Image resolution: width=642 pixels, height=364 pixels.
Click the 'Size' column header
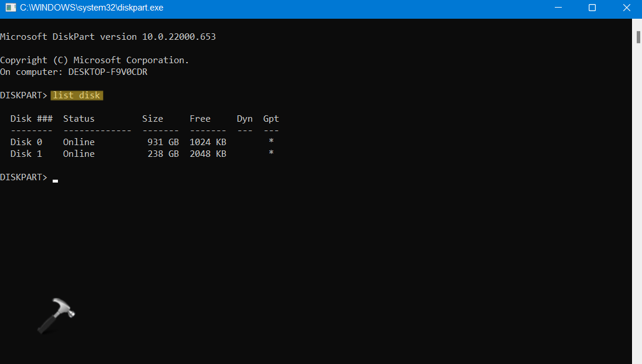(152, 119)
